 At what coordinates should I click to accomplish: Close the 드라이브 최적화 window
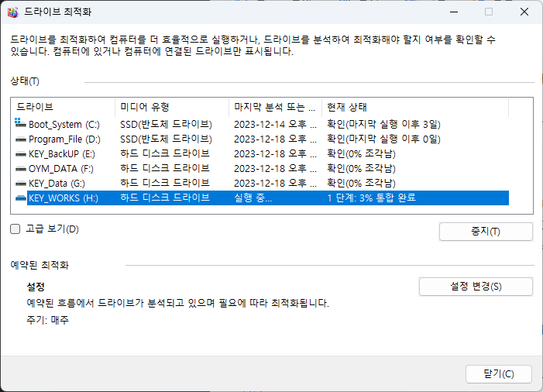pos(524,12)
